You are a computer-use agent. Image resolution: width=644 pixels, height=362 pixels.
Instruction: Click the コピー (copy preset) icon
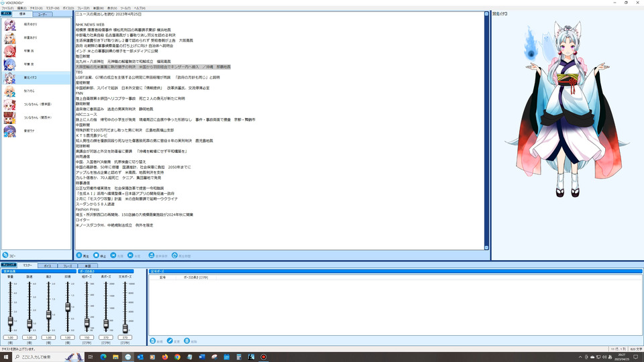point(5,255)
